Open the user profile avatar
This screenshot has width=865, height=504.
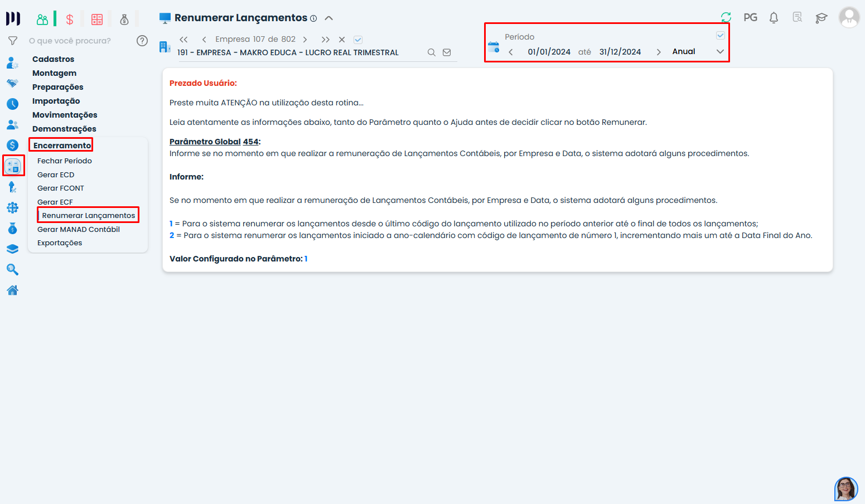tap(849, 18)
